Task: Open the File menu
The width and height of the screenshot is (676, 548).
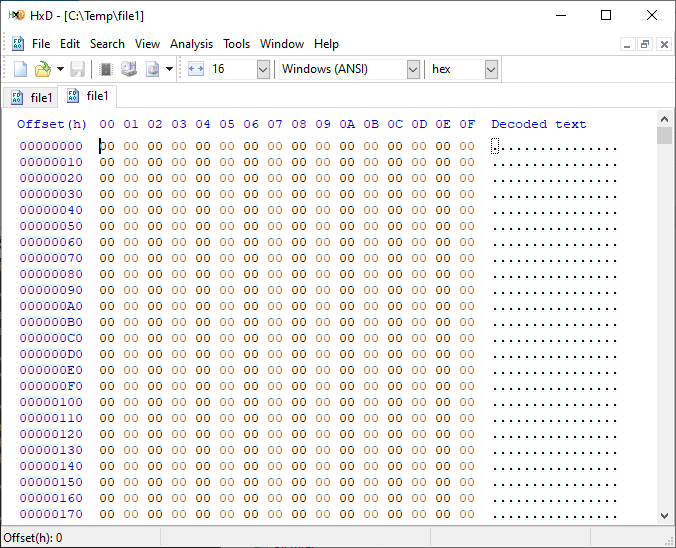Action: point(41,44)
